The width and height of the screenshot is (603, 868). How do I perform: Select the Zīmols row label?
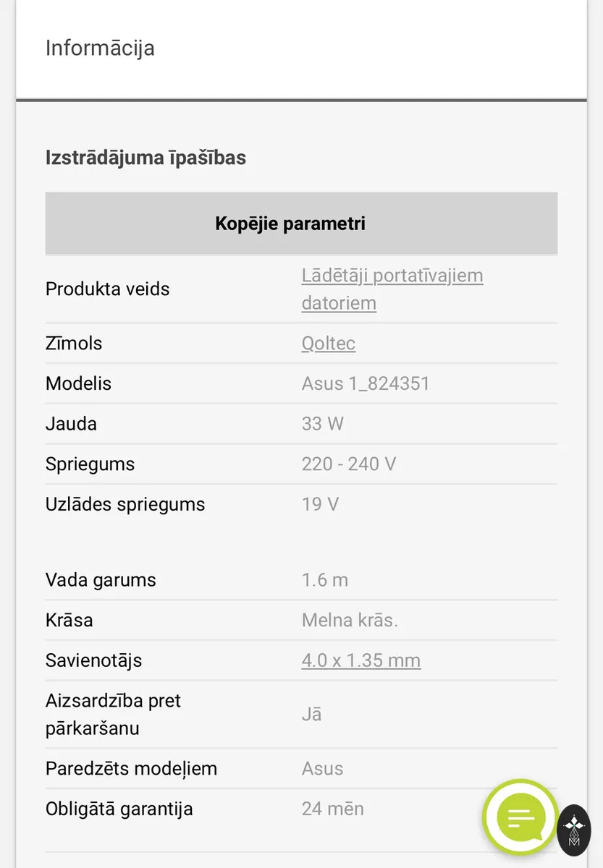coord(74,343)
